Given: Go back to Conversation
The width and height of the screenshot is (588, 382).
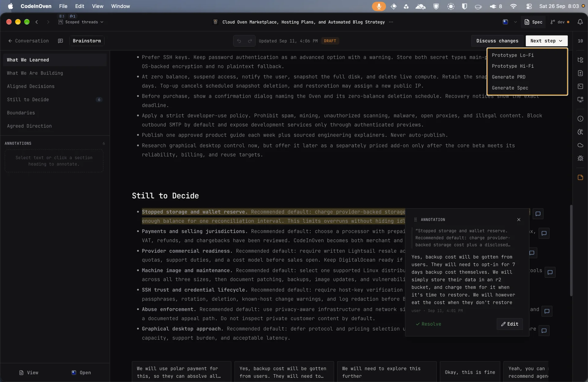Looking at the screenshot, I should [x=28, y=41].
